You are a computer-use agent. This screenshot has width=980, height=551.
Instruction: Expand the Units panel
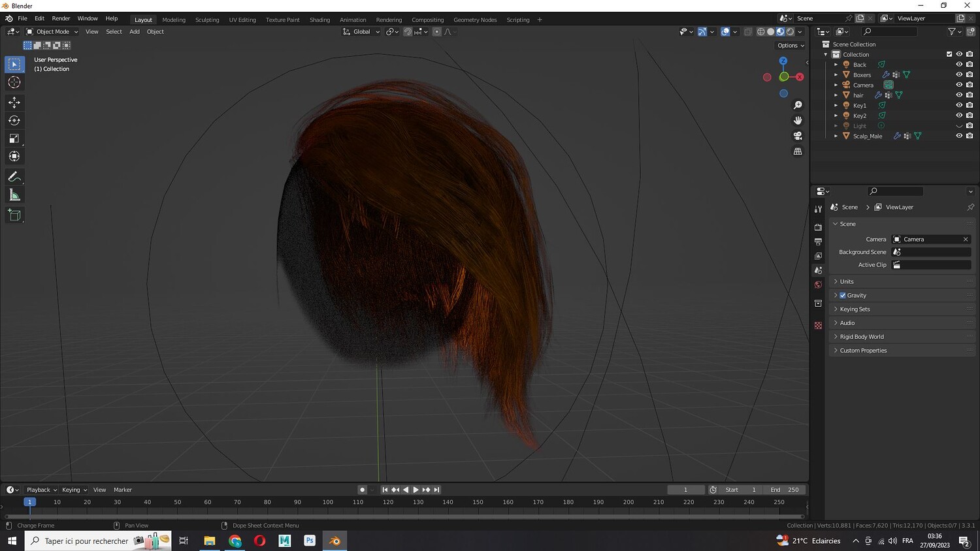click(x=847, y=282)
